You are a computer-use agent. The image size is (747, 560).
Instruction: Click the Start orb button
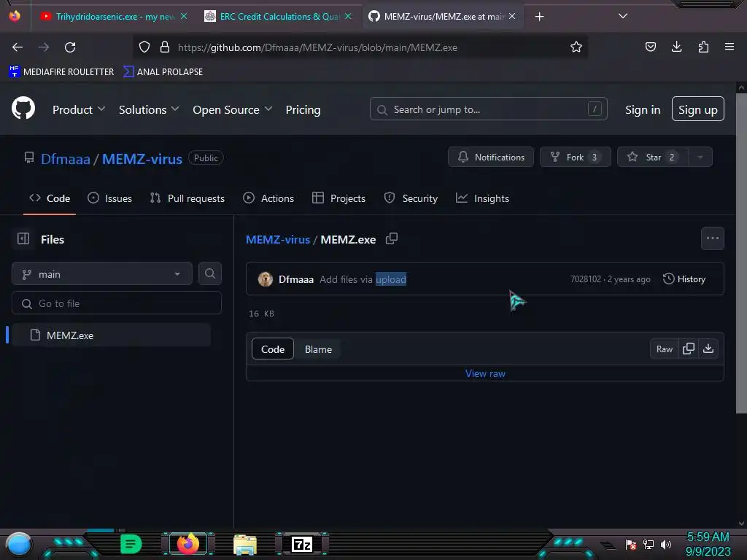[x=18, y=545]
